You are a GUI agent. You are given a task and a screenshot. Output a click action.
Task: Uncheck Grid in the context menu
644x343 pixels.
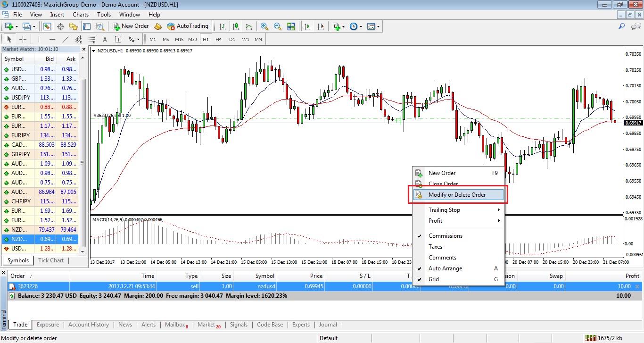click(x=458, y=279)
